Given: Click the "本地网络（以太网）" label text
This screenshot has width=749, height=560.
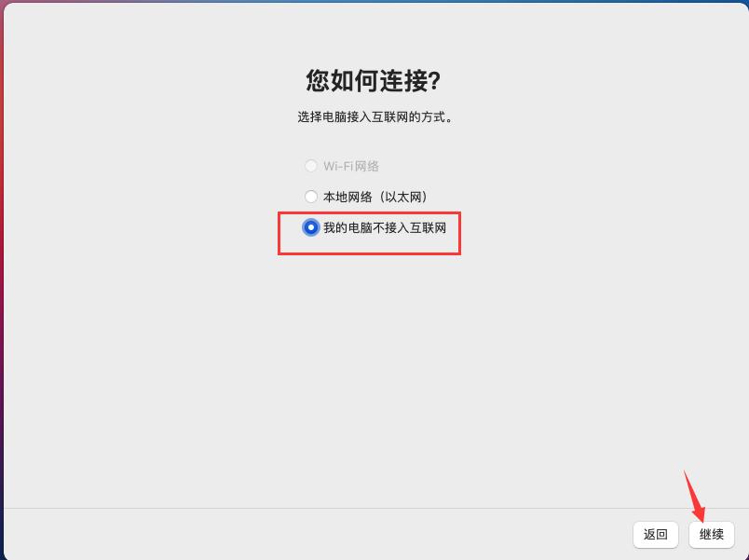Looking at the screenshot, I should 374,197.
